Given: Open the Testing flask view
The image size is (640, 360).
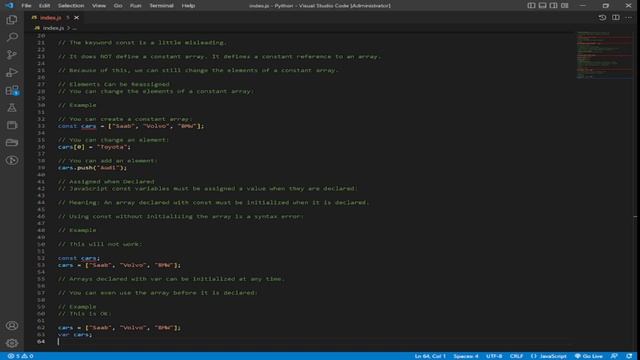Looking at the screenshot, I should click(x=12, y=108).
